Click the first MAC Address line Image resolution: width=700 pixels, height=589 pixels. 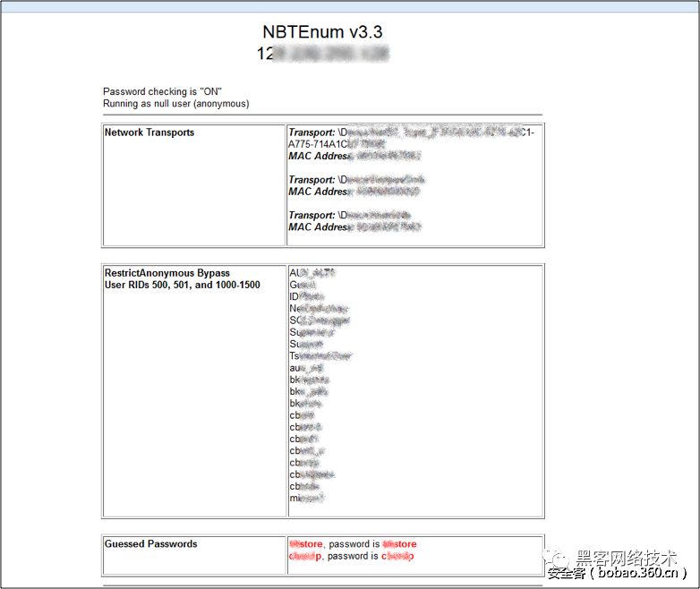(354, 156)
